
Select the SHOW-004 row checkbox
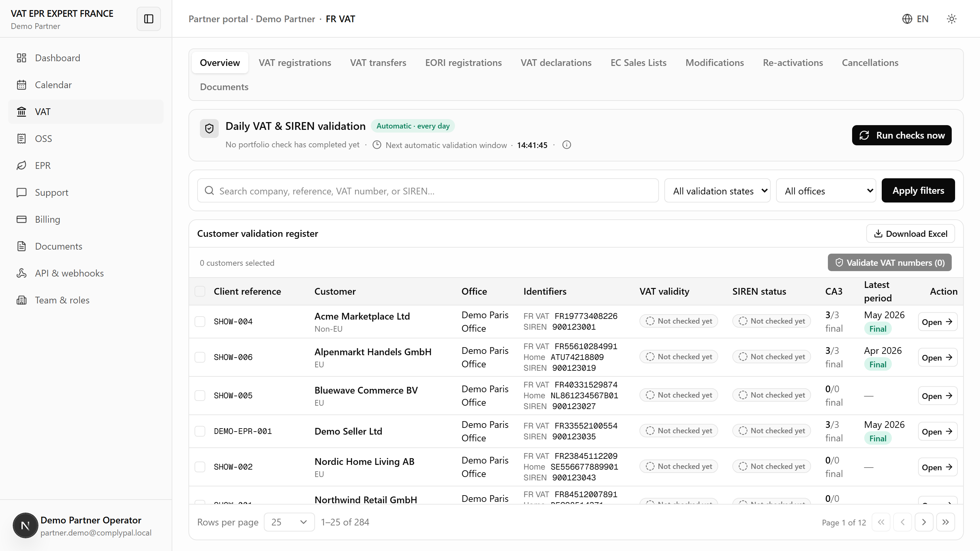click(x=200, y=322)
